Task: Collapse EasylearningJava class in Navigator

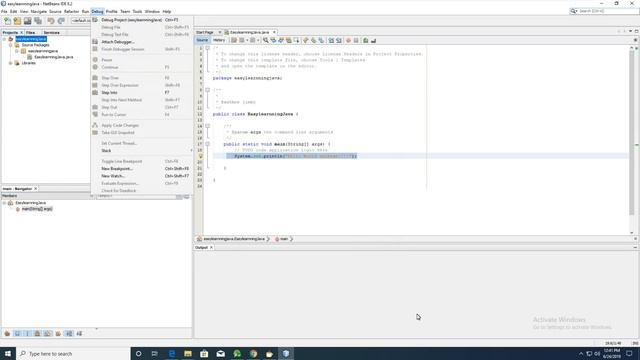Action: [x=4, y=203]
